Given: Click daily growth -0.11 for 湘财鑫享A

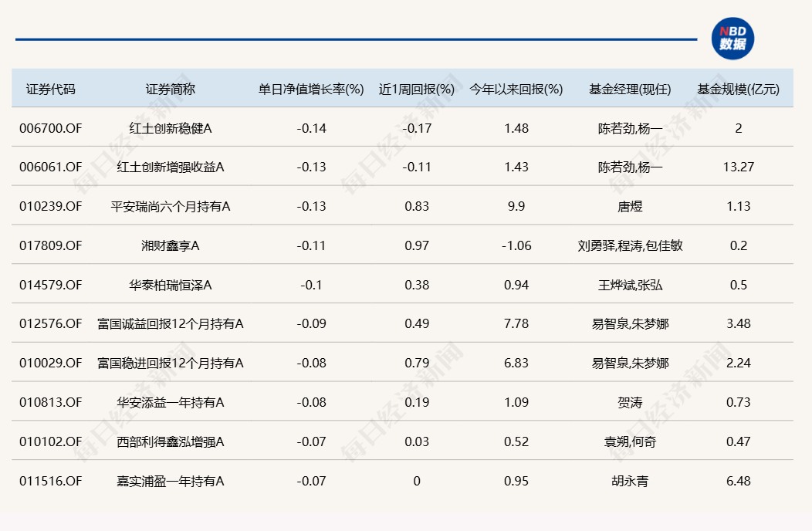Looking at the screenshot, I should pos(311,245).
